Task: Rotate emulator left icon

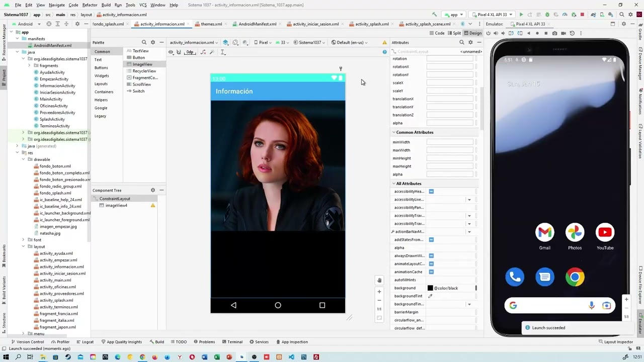Action: tap(511, 33)
